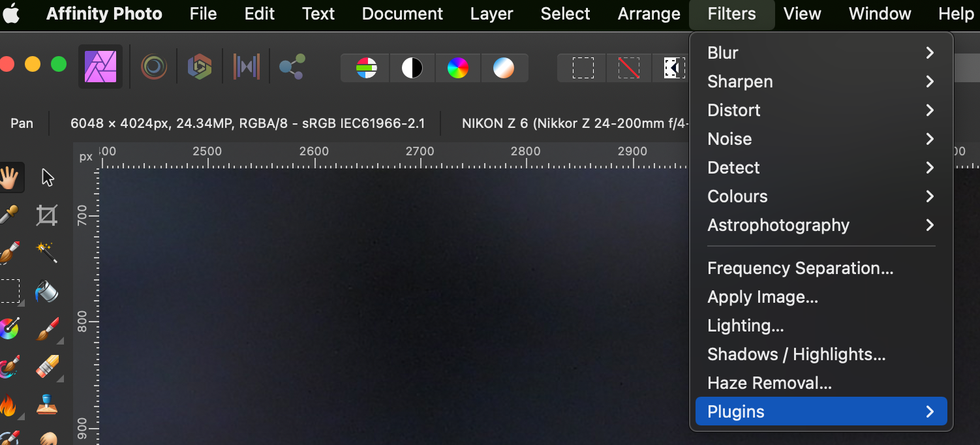Image resolution: width=980 pixels, height=445 pixels.
Task: Open the Affinity Photo application menu
Action: [104, 14]
